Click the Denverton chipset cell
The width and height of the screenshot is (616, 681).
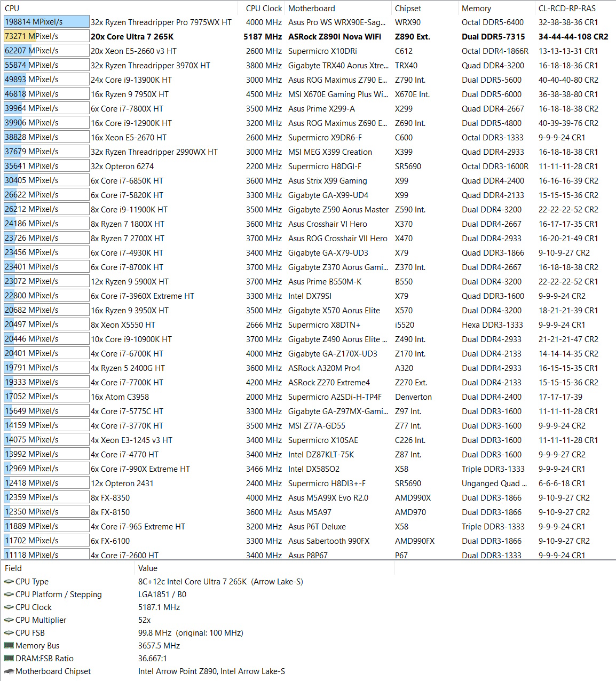tap(414, 397)
